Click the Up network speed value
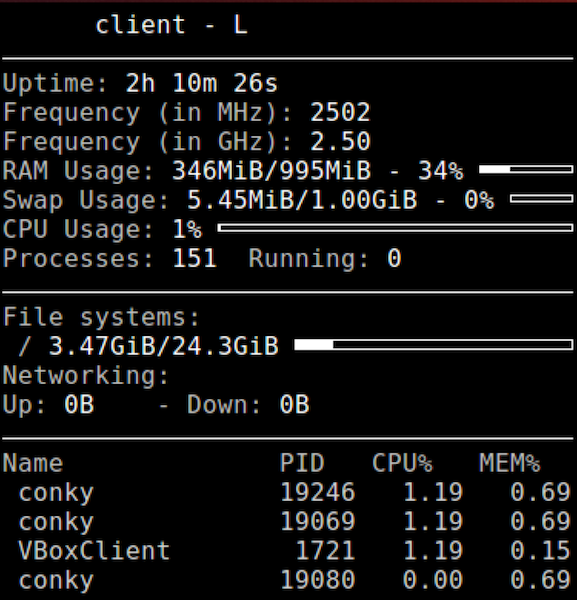Viewport: 577px width, 600px height. [79, 404]
